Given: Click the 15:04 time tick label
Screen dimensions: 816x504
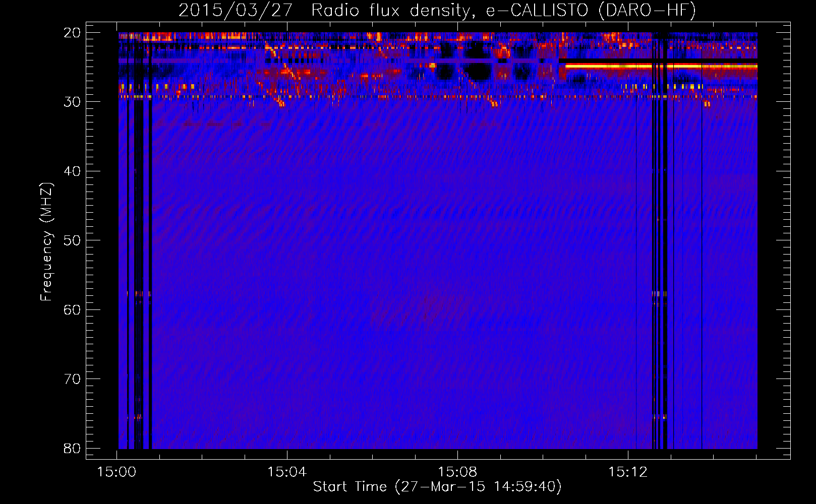Looking at the screenshot, I should [287, 472].
